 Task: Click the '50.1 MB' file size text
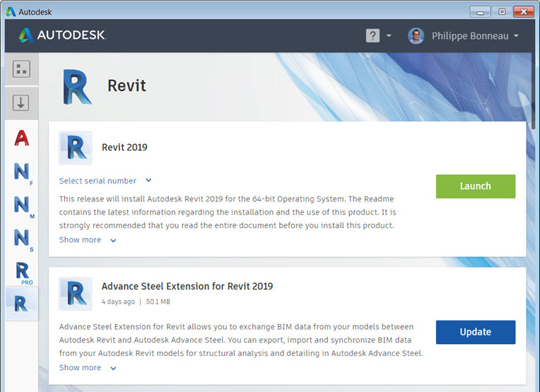click(158, 302)
